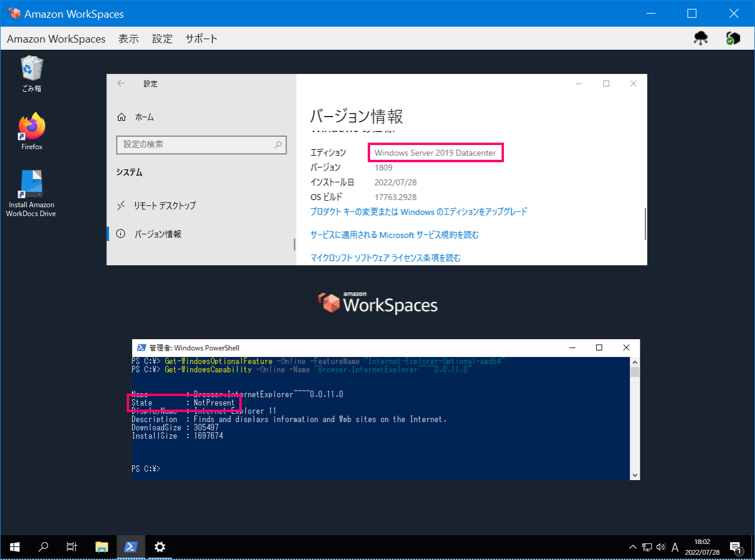
Task: Focus the 設定の検索 search box
Action: (201, 144)
